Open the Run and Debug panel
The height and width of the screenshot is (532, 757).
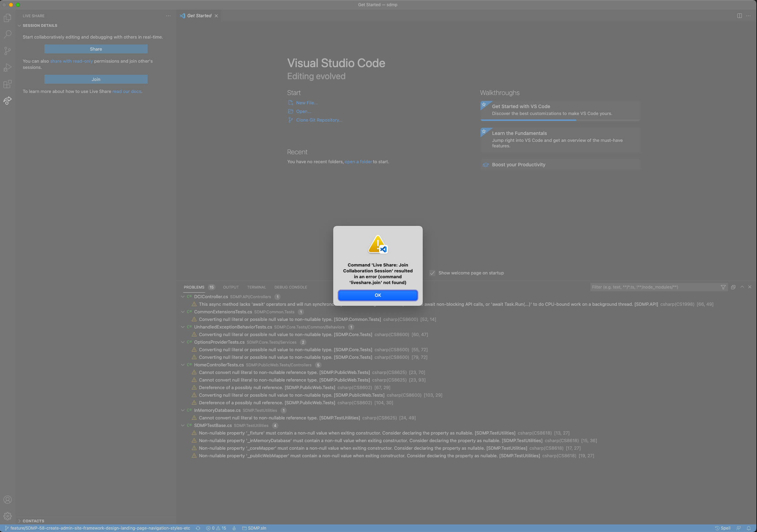point(7,67)
